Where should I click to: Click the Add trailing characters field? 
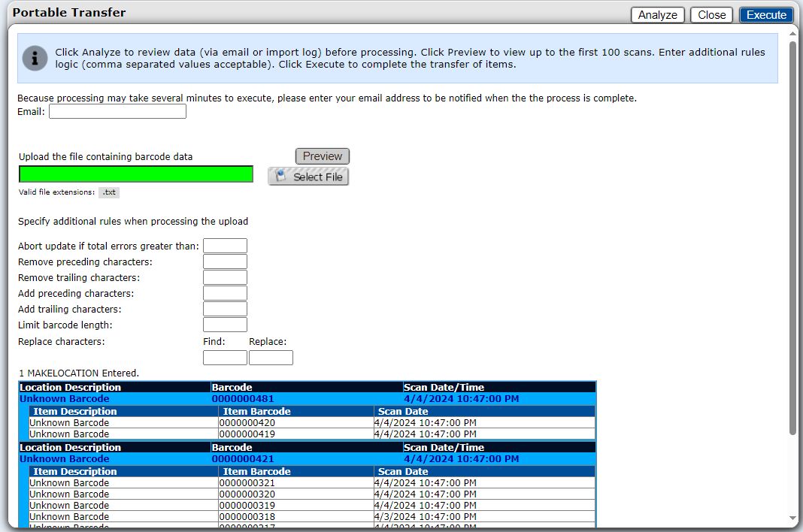click(x=225, y=309)
